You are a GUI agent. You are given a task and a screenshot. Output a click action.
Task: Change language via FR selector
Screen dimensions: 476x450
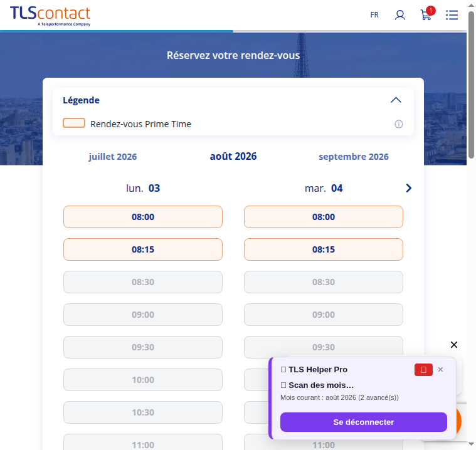click(374, 15)
